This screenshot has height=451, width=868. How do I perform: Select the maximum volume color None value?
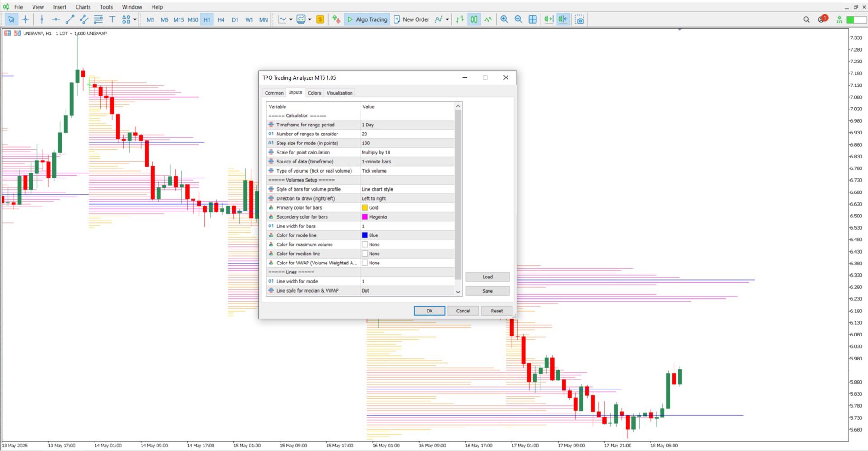(x=407, y=245)
